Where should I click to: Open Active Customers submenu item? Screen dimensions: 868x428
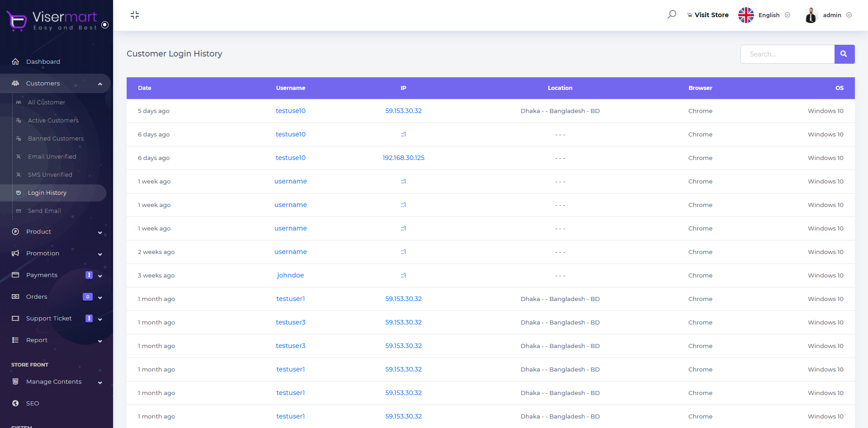point(53,120)
